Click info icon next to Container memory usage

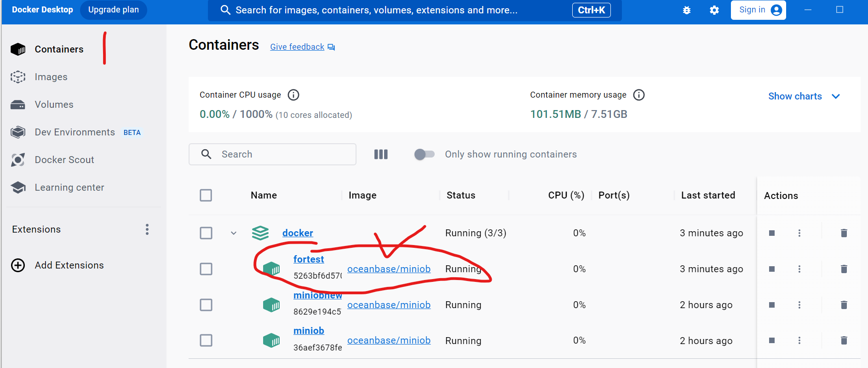(x=639, y=95)
